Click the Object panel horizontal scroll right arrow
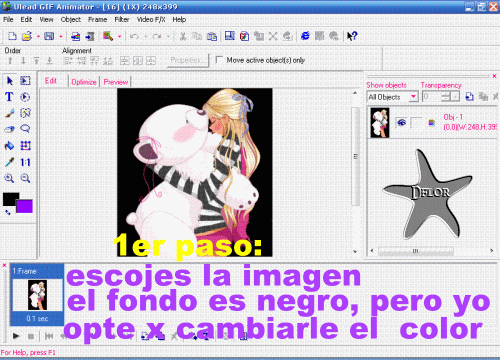Viewport: 500px width, 360px height. tap(492, 250)
